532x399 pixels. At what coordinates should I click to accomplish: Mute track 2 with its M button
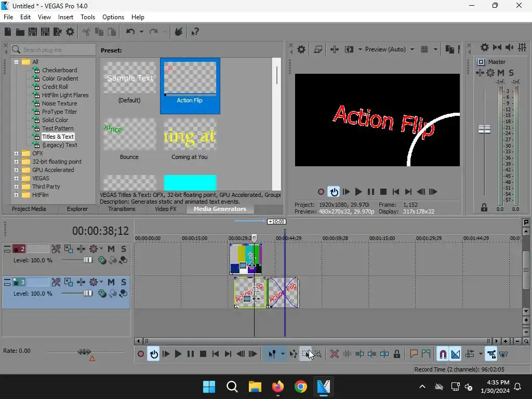pyautogui.click(x=111, y=249)
